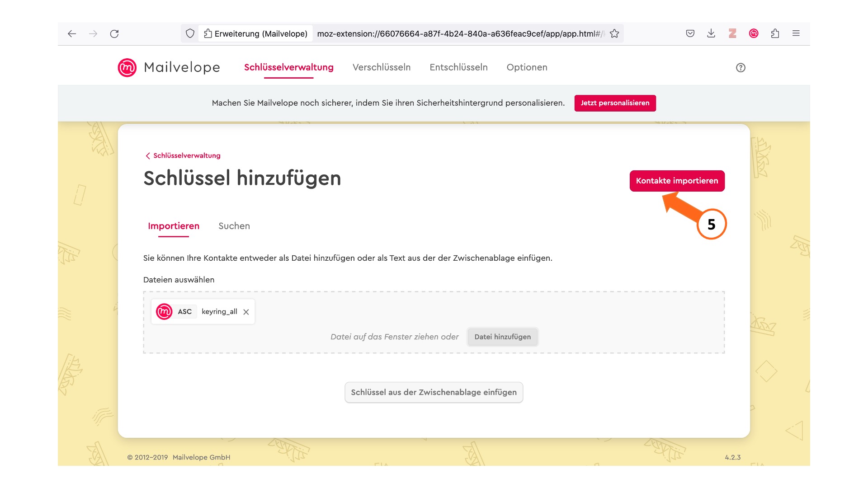Click the Mailvelope logo
The width and height of the screenshot is (868, 488).
pos(169,67)
